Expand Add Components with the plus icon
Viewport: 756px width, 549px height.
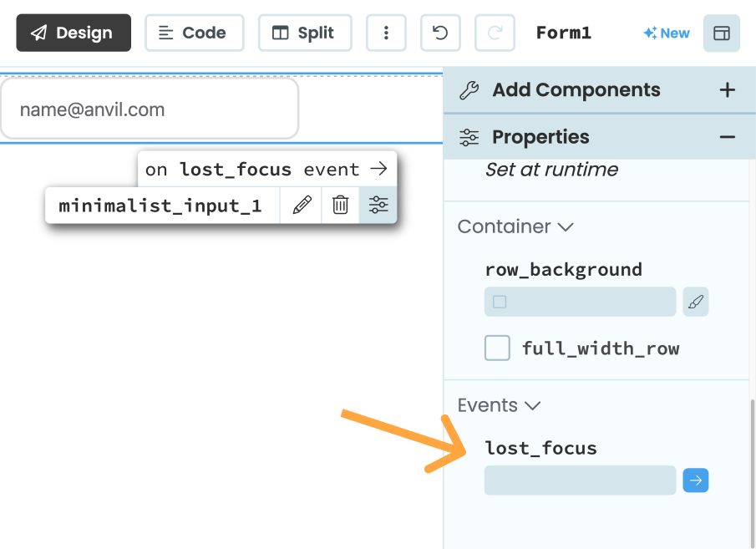click(727, 90)
